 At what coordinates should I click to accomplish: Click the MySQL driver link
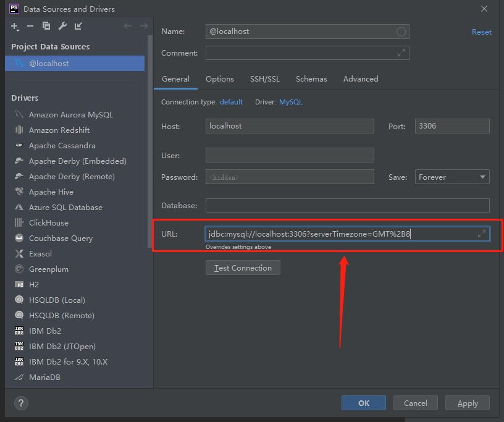click(291, 102)
